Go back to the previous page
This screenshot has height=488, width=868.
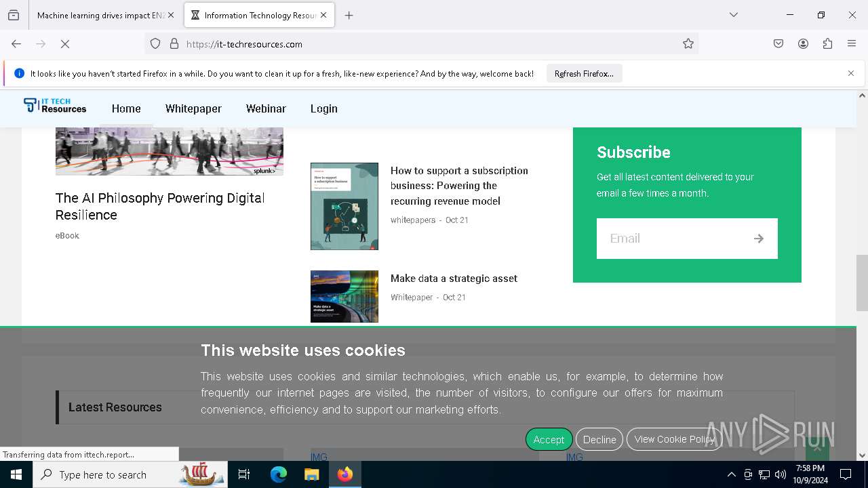[16, 44]
